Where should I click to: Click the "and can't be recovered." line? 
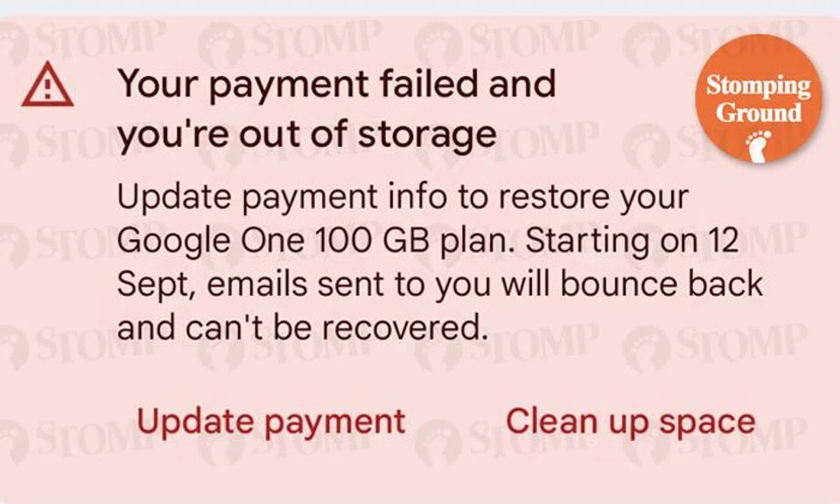(x=301, y=328)
